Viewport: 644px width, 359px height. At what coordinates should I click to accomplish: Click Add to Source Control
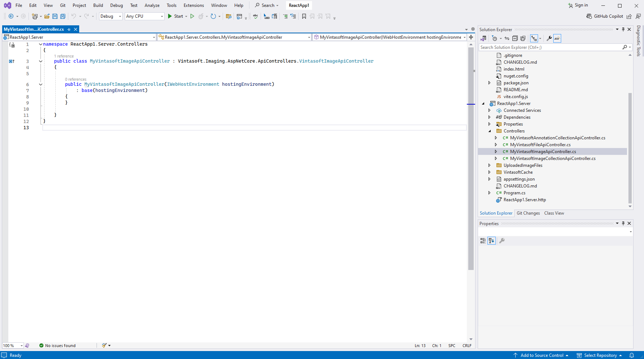click(x=541, y=355)
